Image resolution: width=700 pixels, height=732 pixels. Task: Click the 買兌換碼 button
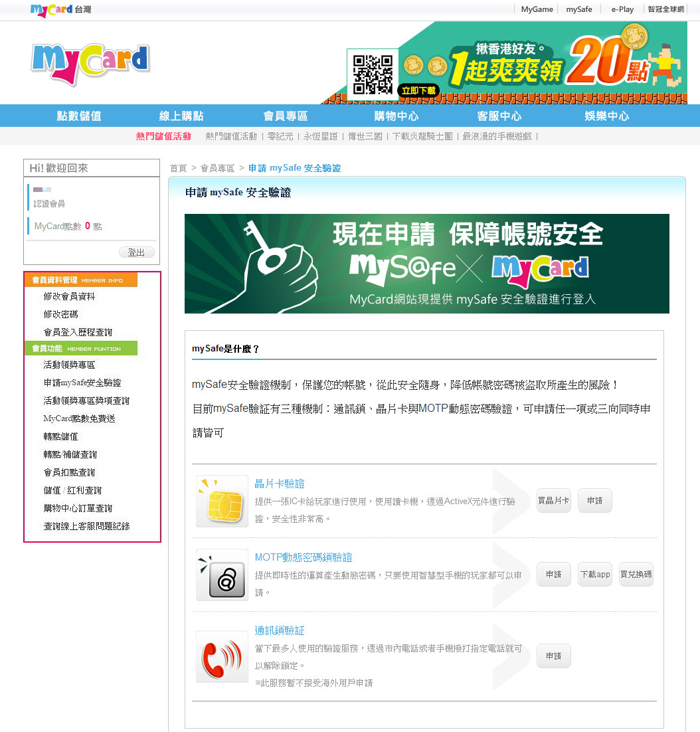point(636,575)
